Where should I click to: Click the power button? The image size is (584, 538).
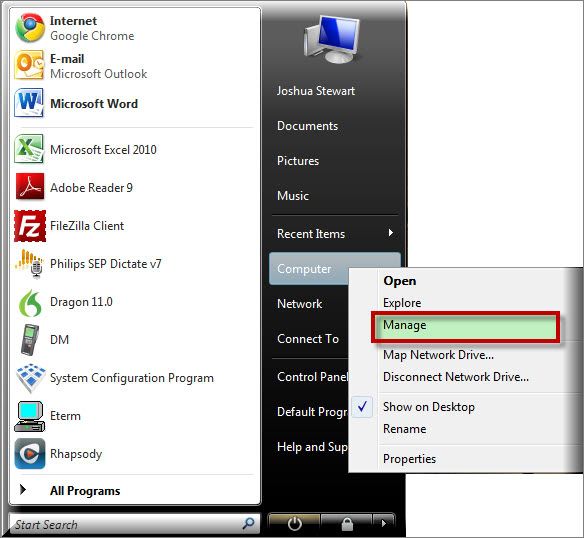click(294, 523)
